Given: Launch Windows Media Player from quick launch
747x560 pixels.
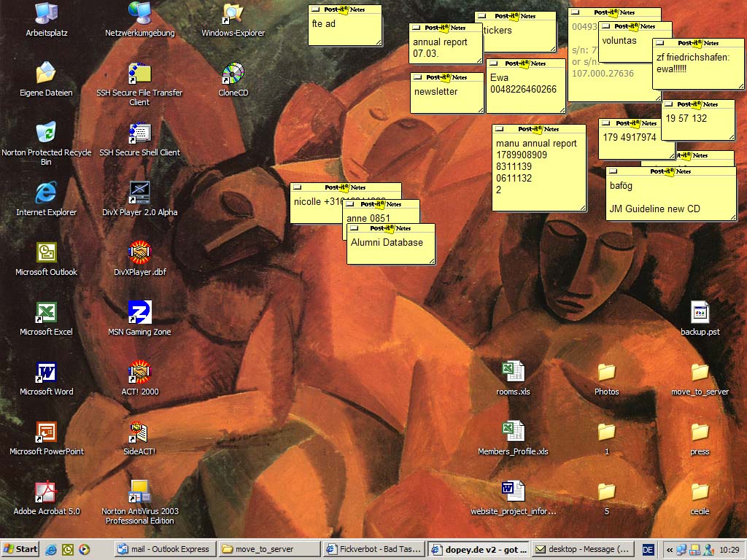Looking at the screenshot, I should [85, 550].
